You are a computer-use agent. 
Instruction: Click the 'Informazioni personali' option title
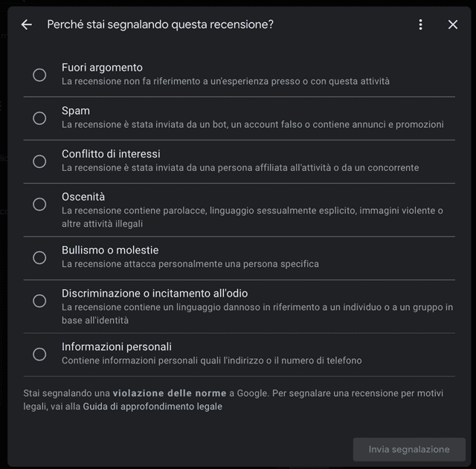point(117,346)
